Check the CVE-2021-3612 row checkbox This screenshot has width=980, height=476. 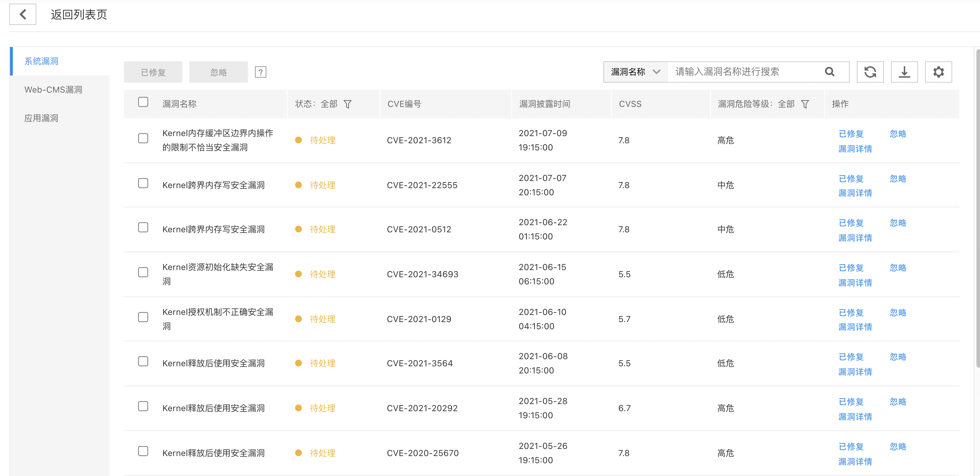[143, 139]
